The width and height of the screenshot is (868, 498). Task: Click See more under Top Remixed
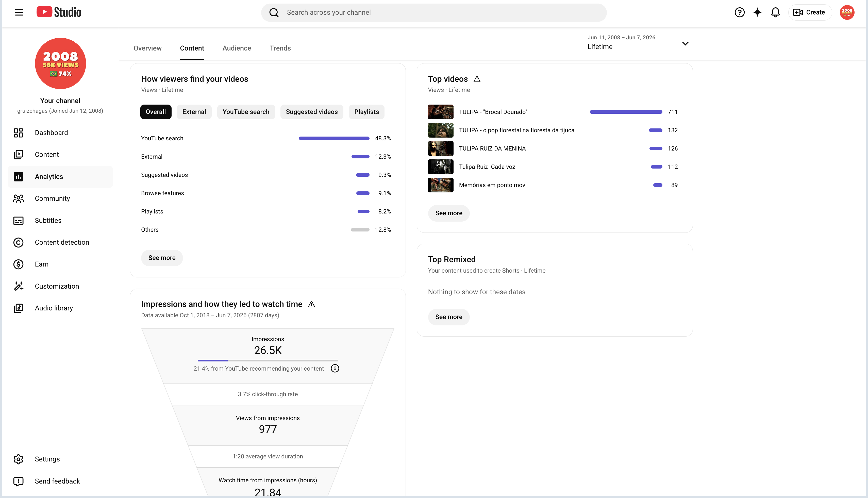pyautogui.click(x=449, y=317)
